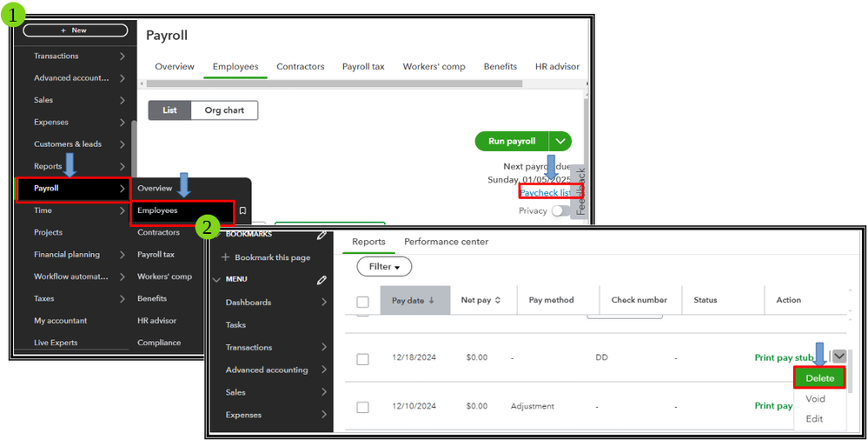Sort by Pay date column arrow
Screen dimensions: 868x440
[431, 300]
